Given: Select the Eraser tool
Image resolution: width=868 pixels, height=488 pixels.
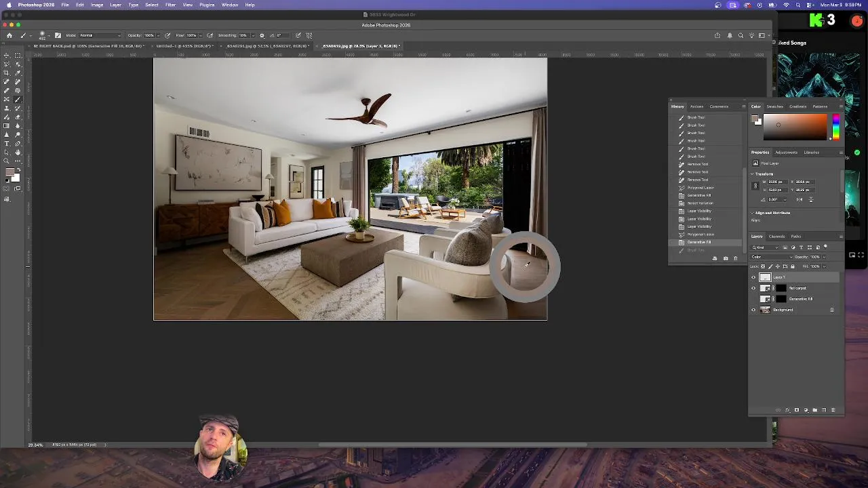Looking at the screenshot, I should (18, 117).
